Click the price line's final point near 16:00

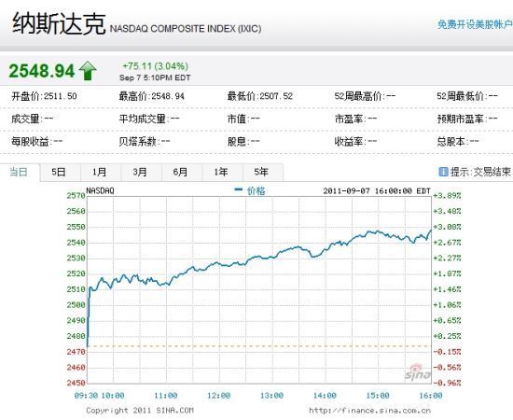click(x=431, y=231)
